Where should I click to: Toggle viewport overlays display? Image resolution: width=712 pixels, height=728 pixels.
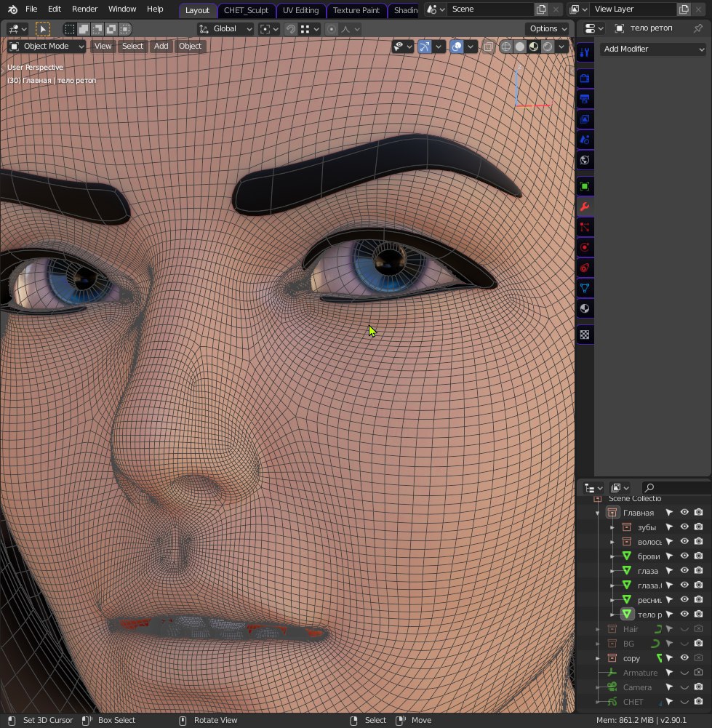tap(457, 47)
